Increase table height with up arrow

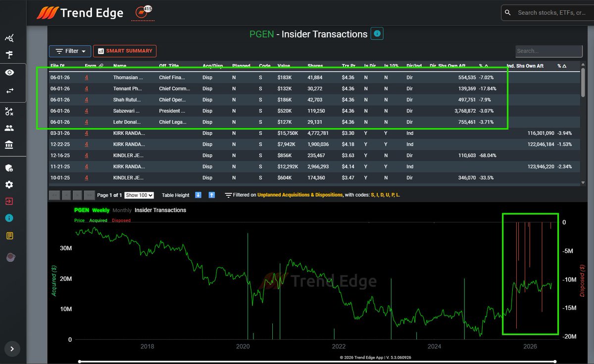point(211,195)
